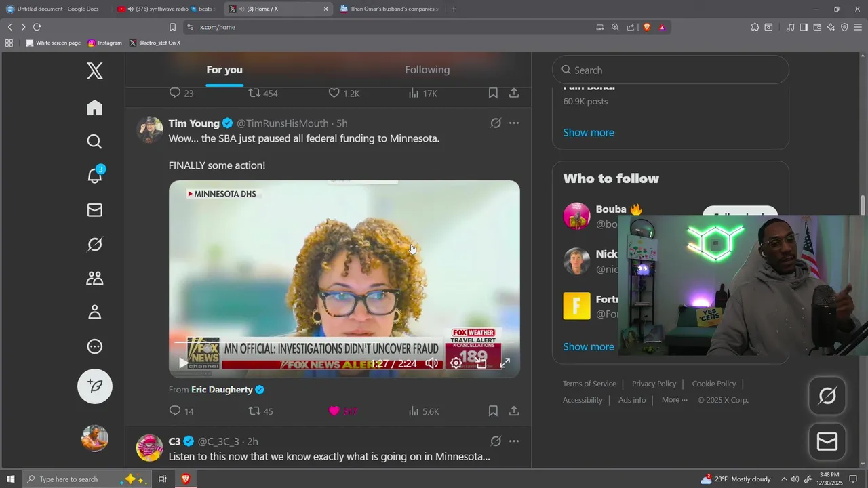Go to the X Home icon in sidebar
This screenshot has height=488, width=868.
[x=95, y=108]
